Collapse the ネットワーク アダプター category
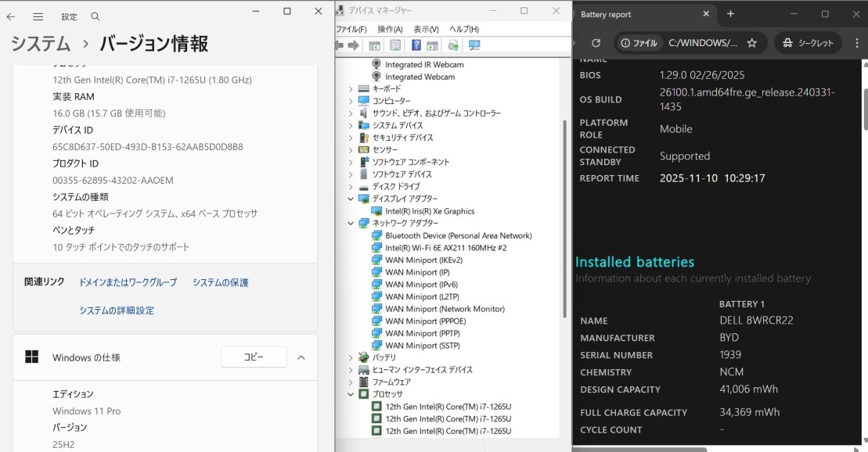 351,223
